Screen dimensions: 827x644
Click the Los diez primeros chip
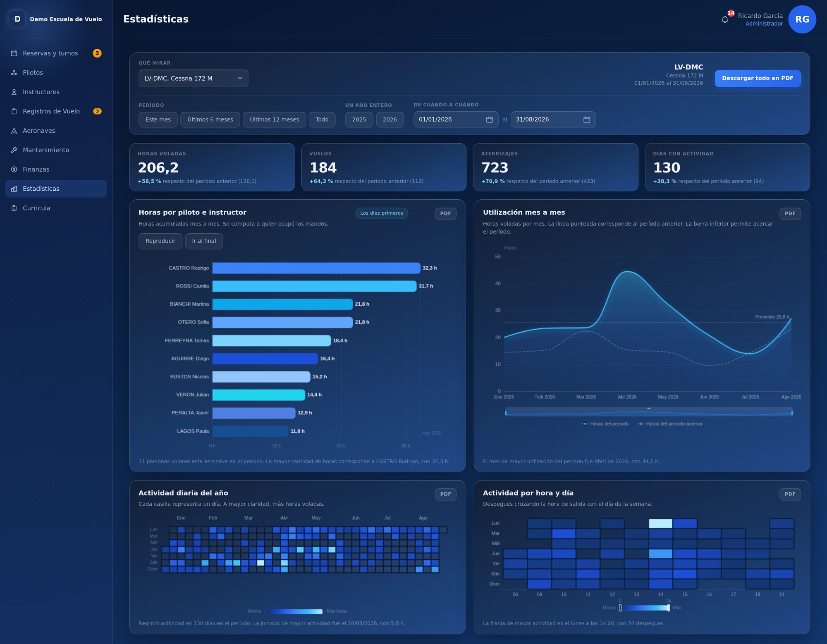pyautogui.click(x=382, y=213)
